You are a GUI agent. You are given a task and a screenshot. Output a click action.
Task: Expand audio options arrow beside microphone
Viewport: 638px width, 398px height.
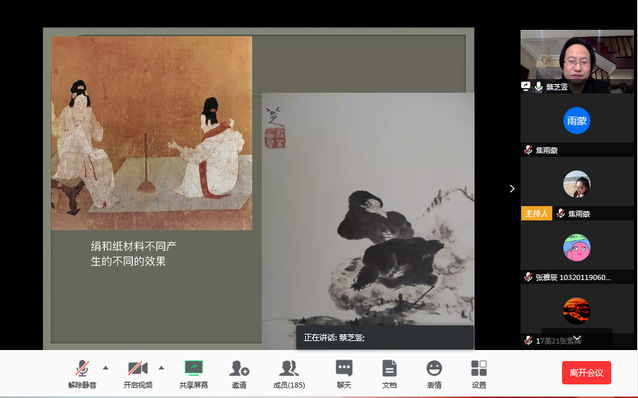tap(106, 368)
